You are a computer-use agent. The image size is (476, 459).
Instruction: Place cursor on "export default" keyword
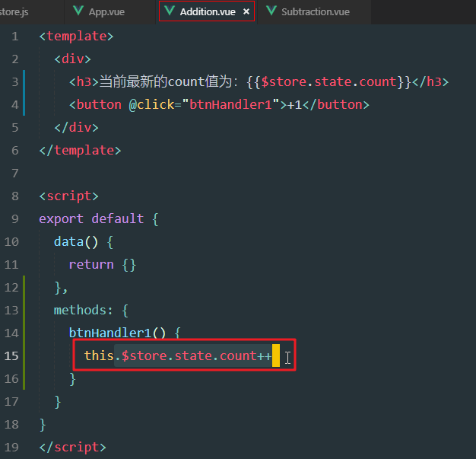pyautogui.click(x=91, y=218)
